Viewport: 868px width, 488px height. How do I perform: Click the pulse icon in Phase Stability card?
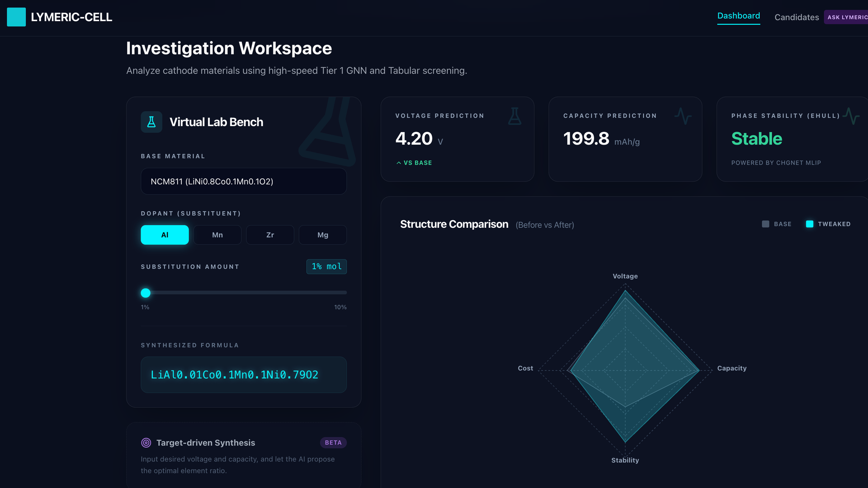pyautogui.click(x=851, y=116)
